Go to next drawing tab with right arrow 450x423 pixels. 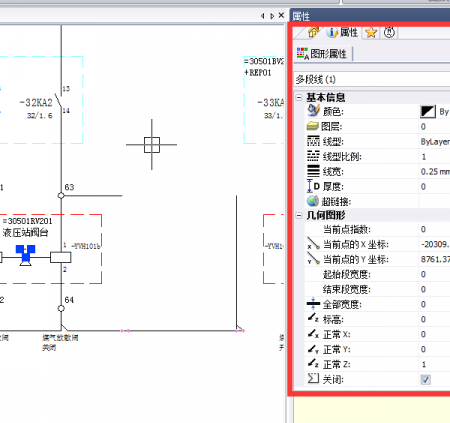272,16
